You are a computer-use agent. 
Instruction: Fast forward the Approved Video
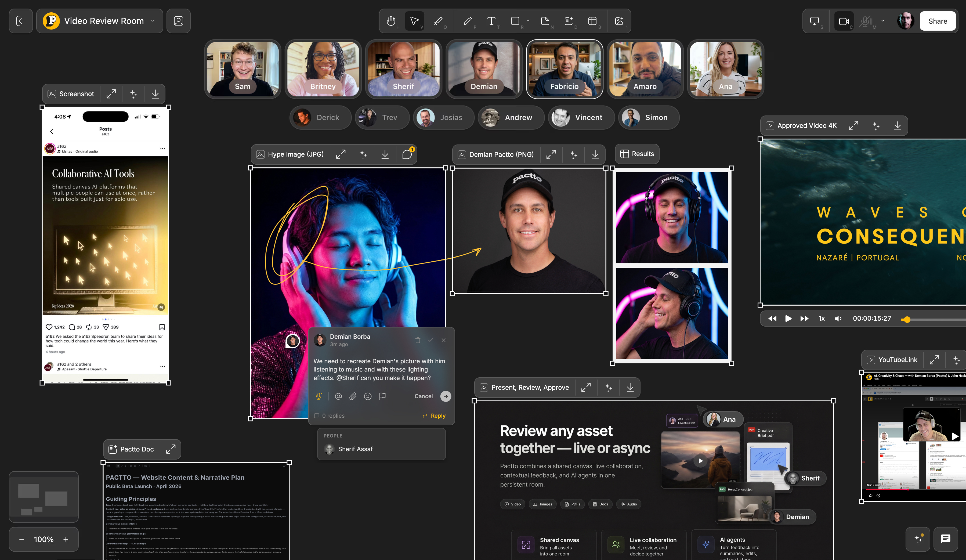coord(804,319)
